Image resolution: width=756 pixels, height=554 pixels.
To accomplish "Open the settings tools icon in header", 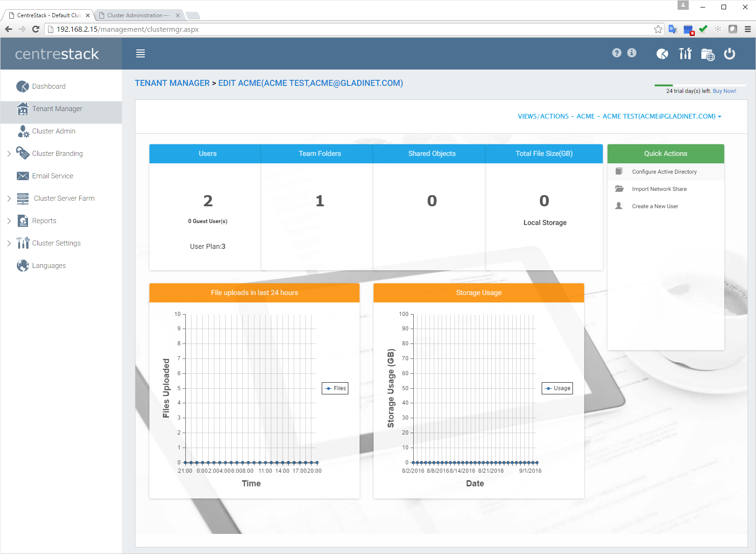I will pyautogui.click(x=685, y=54).
